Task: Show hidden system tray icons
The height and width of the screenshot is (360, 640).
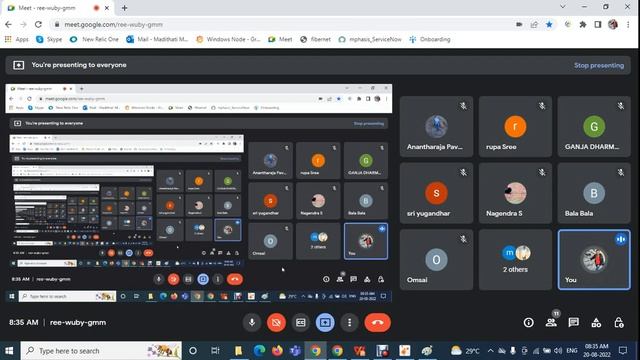Action: point(491,351)
